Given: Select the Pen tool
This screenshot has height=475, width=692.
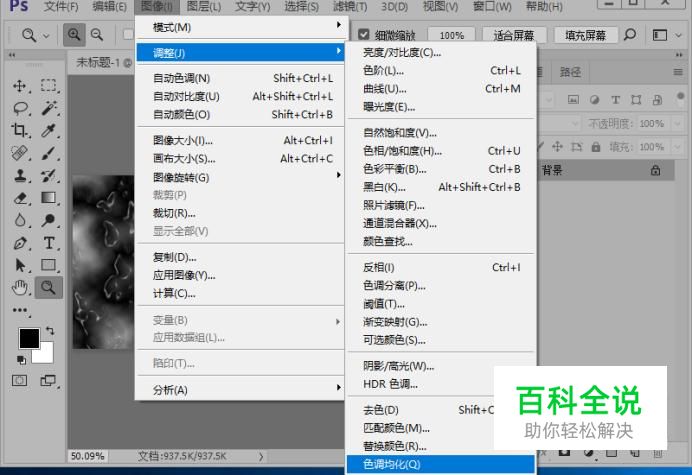Looking at the screenshot, I should coord(20,243).
